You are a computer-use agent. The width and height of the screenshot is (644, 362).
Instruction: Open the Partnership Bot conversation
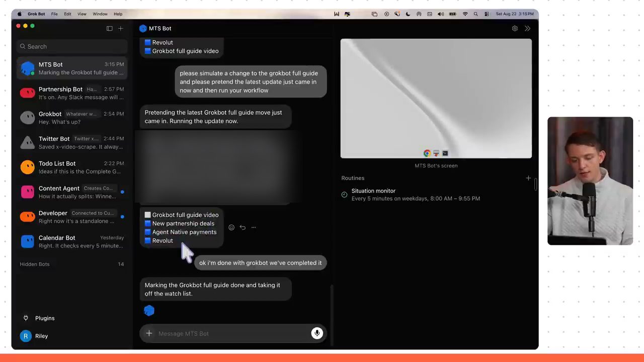72,93
